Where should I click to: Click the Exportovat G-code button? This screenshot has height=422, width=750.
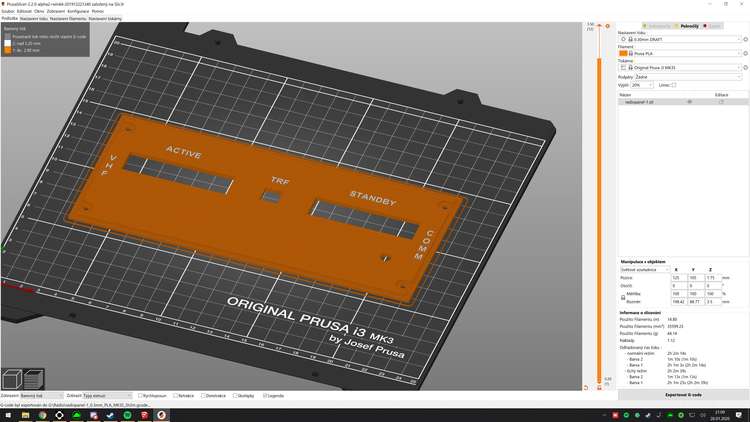pyautogui.click(x=683, y=395)
